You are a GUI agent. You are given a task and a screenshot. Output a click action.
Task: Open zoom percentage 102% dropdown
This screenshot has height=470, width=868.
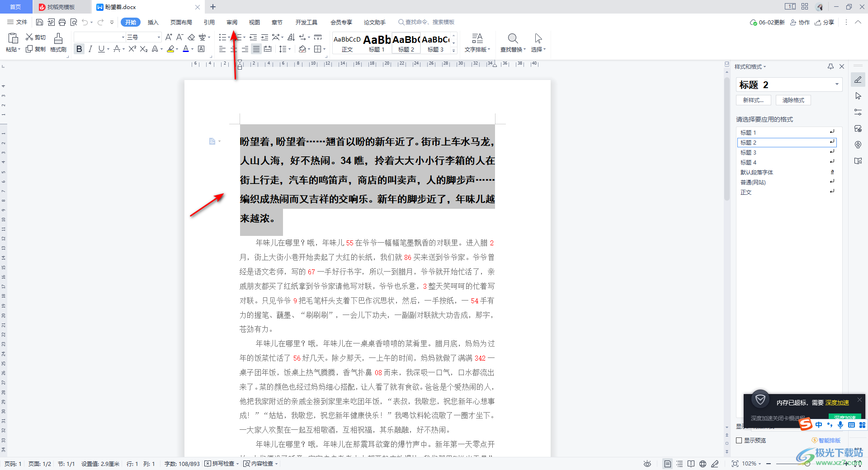point(752,464)
